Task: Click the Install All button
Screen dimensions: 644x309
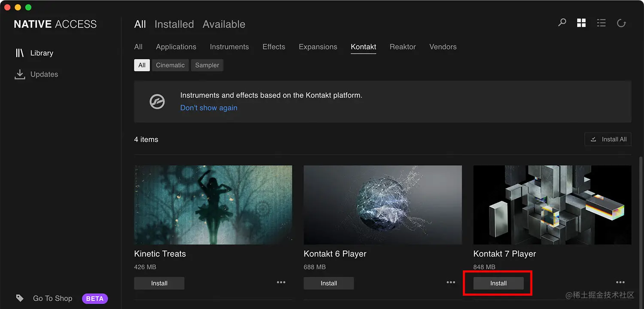Action: 608,139
